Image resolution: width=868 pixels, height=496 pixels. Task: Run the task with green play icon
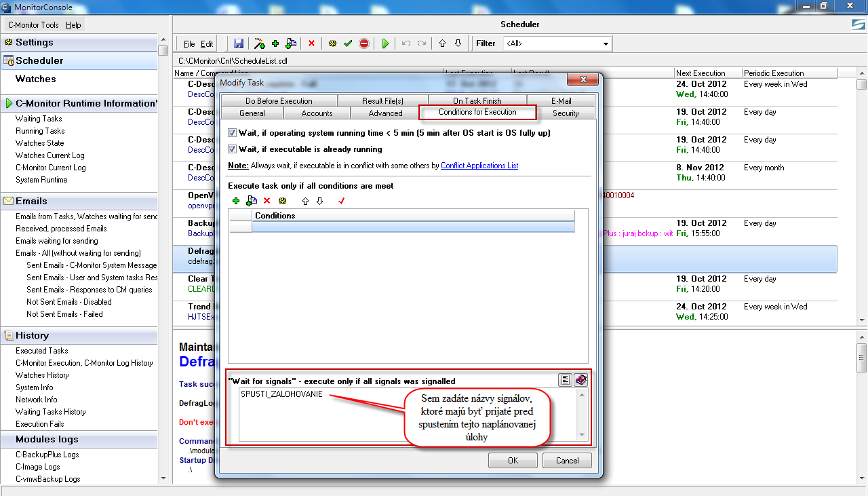[385, 43]
